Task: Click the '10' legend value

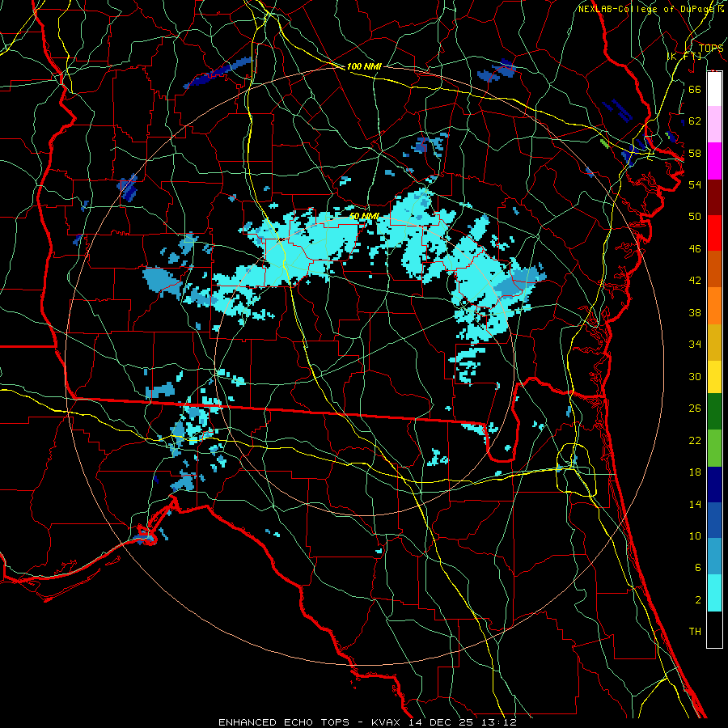Action: (x=695, y=536)
